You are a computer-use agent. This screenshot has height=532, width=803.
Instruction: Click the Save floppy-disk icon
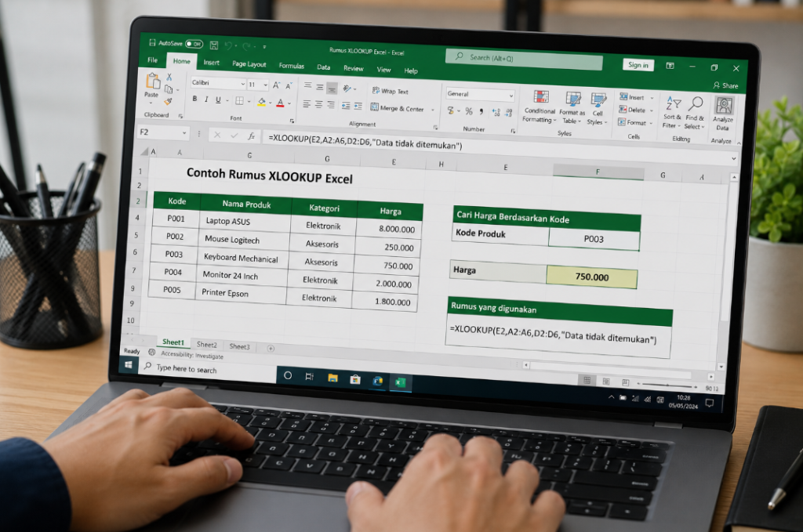214,45
